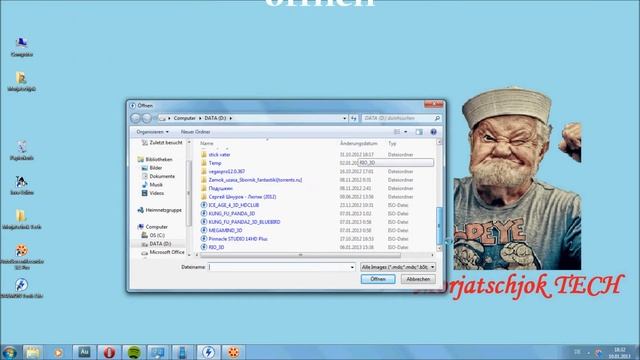Select Dokumente library in navigation pane

click(158, 176)
